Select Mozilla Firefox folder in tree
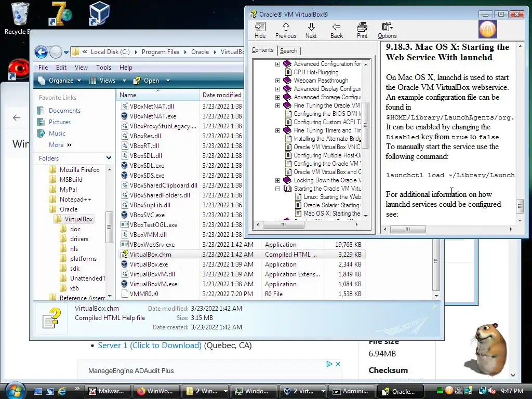The width and height of the screenshot is (532, 399). pyautogui.click(x=79, y=170)
